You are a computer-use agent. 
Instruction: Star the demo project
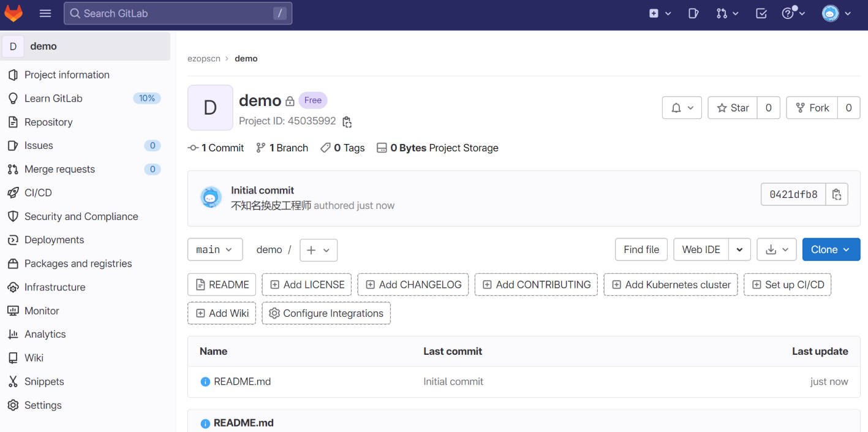733,108
